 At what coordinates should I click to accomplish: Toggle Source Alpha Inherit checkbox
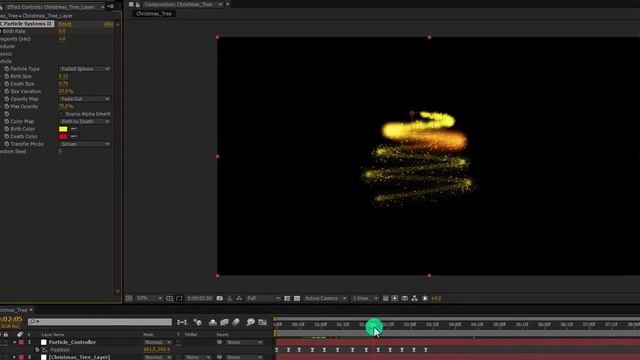coord(62,114)
